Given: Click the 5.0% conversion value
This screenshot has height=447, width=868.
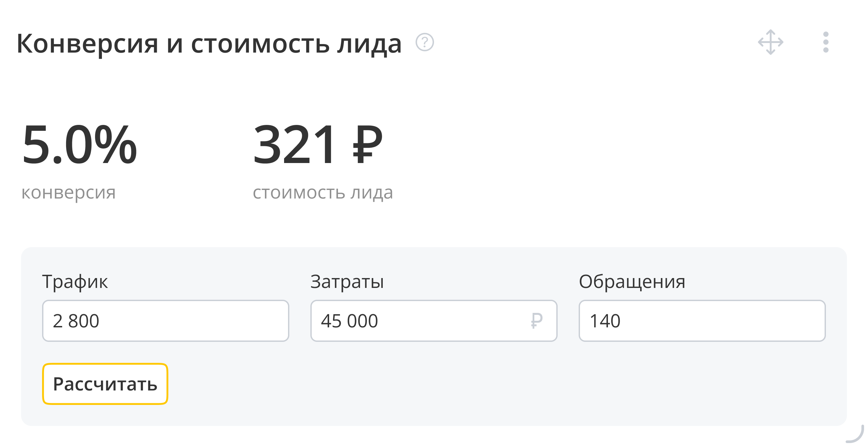Looking at the screenshot, I should 80,145.
